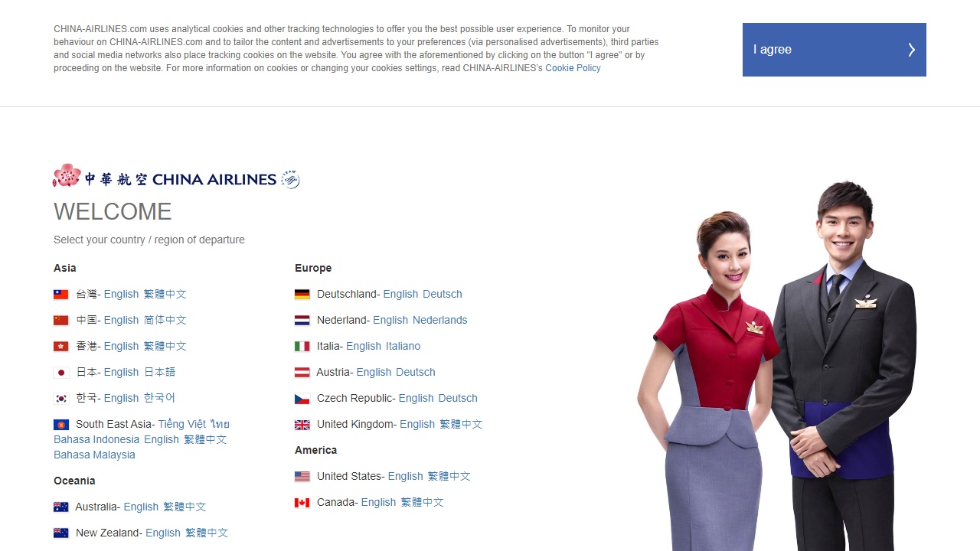Select English for 台灣
This screenshot has width=980, height=551.
point(121,294)
